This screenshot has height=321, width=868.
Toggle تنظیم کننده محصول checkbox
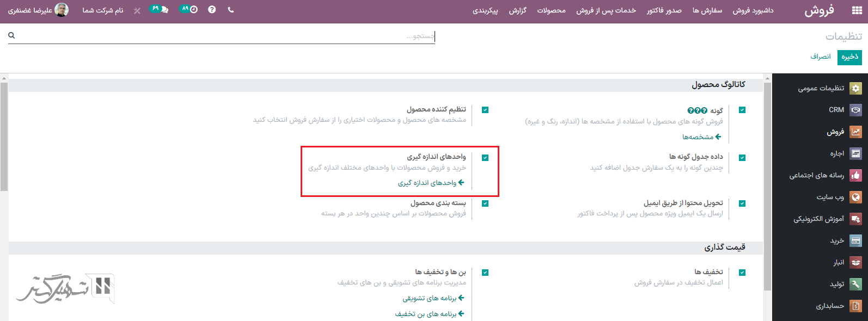485,110
